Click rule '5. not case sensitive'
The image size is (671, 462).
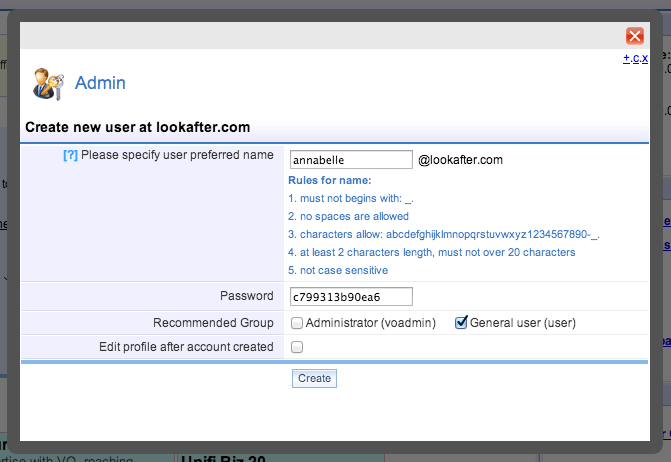338,270
